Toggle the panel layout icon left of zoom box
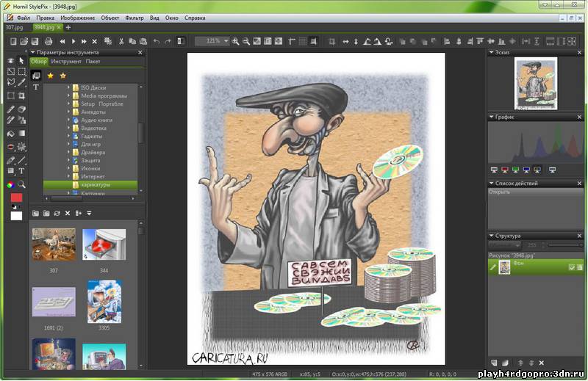This screenshot has width=588, height=381. point(181,41)
